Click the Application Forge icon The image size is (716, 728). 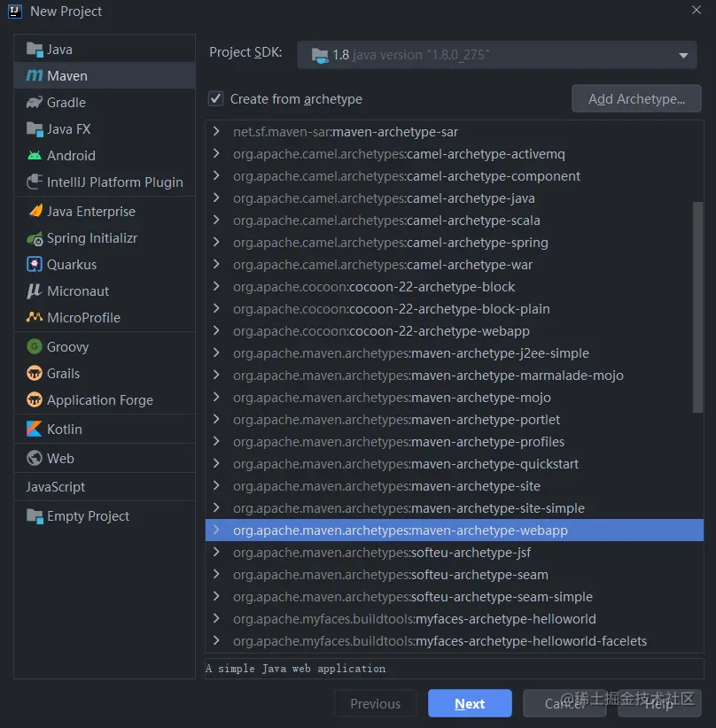coord(35,399)
